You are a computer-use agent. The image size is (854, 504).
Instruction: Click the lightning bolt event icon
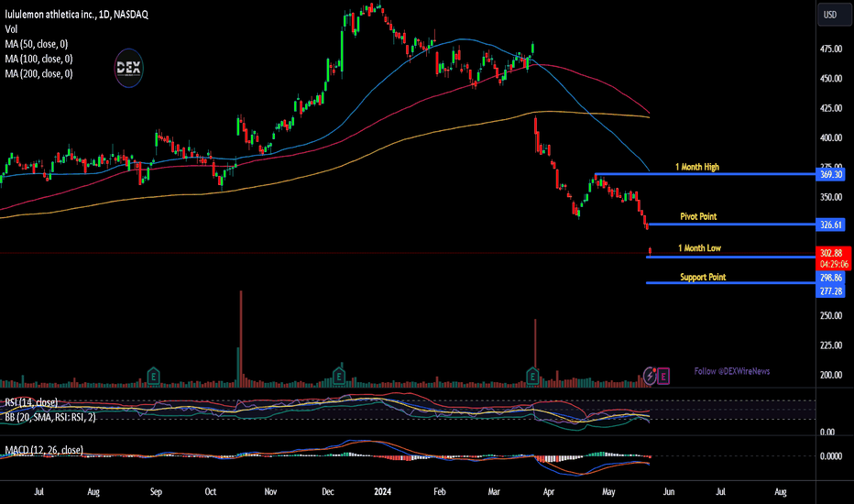tap(650, 376)
